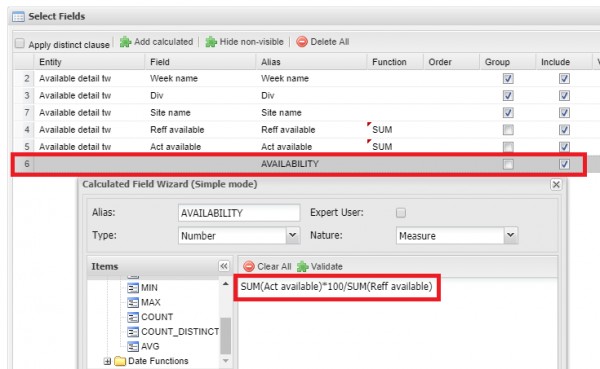600x369 pixels.
Task: Click the Delete All button label
Action: 329,42
